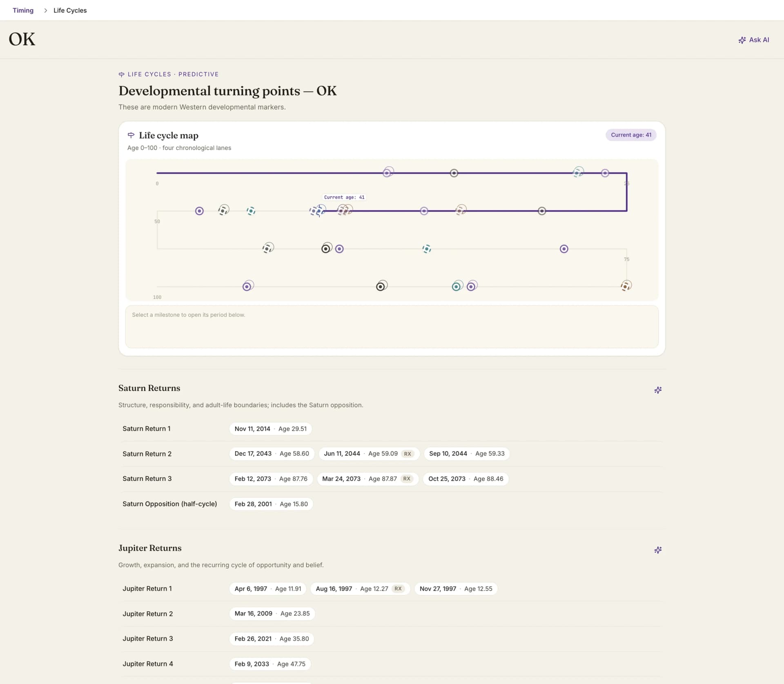Viewport: 784px width, 684px height.
Task: Select the teal dashed marker on the 0–25 lane
Action: [577, 173]
